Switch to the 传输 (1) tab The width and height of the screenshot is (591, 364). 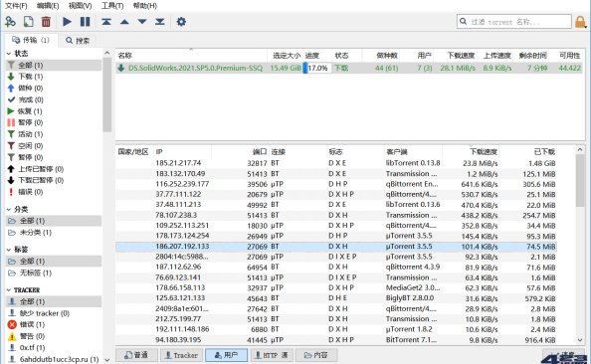click(31, 40)
